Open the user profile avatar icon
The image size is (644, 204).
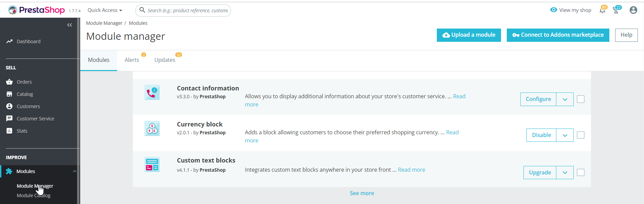click(x=633, y=10)
